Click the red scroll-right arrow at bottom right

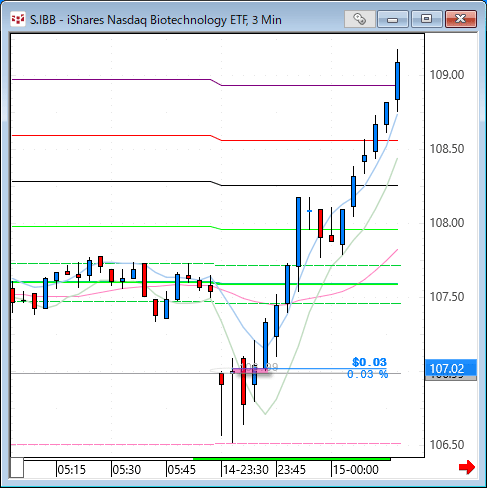pyautogui.click(x=467, y=467)
